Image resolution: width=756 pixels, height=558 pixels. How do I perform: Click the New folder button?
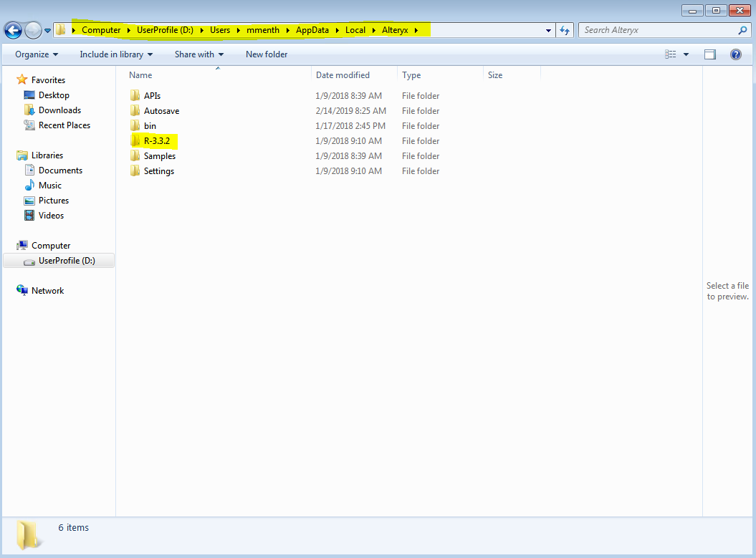click(266, 54)
